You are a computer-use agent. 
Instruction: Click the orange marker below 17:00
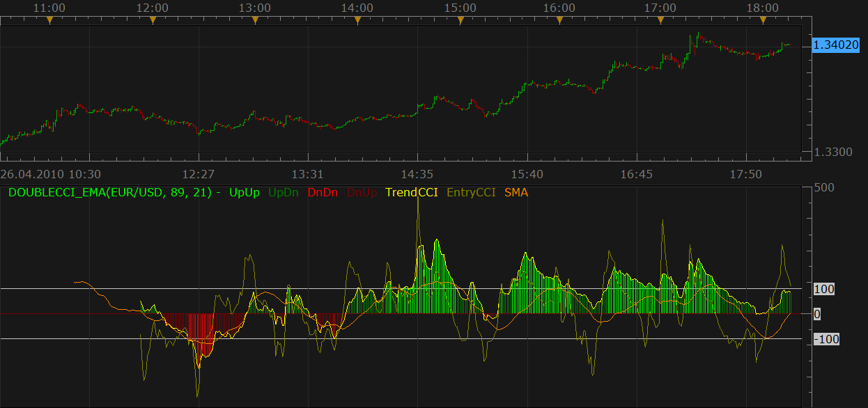[x=660, y=21]
